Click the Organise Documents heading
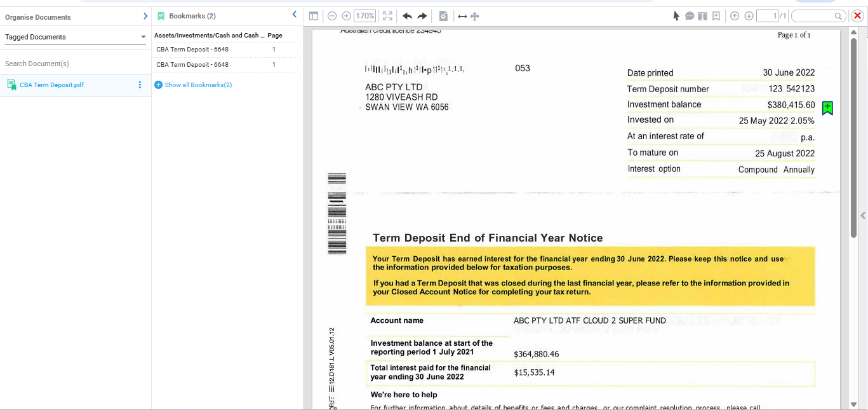The width and height of the screenshot is (868, 410). (x=38, y=17)
